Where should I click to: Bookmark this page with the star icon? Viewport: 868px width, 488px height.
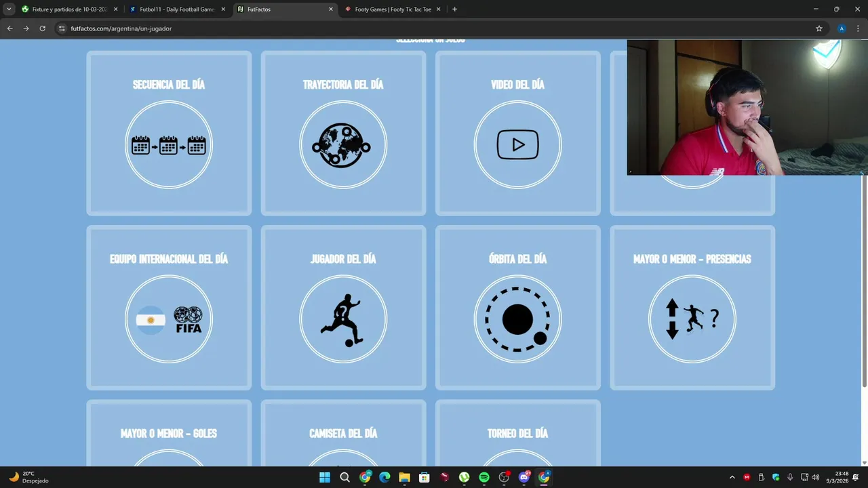pos(819,28)
